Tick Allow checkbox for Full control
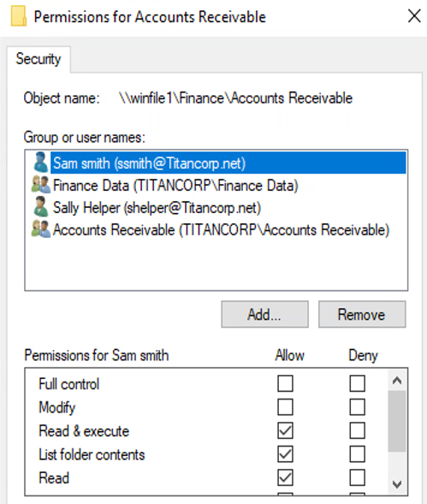427x504 pixels. pos(285,383)
